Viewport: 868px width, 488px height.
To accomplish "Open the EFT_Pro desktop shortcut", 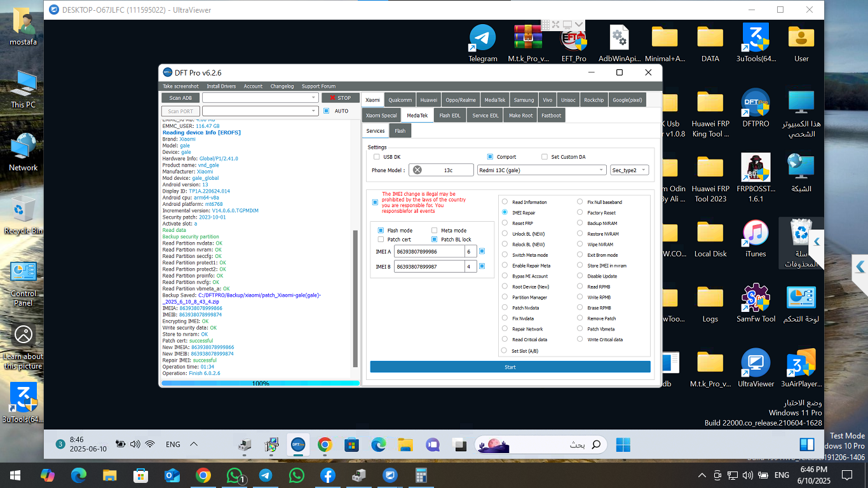I will point(574,43).
